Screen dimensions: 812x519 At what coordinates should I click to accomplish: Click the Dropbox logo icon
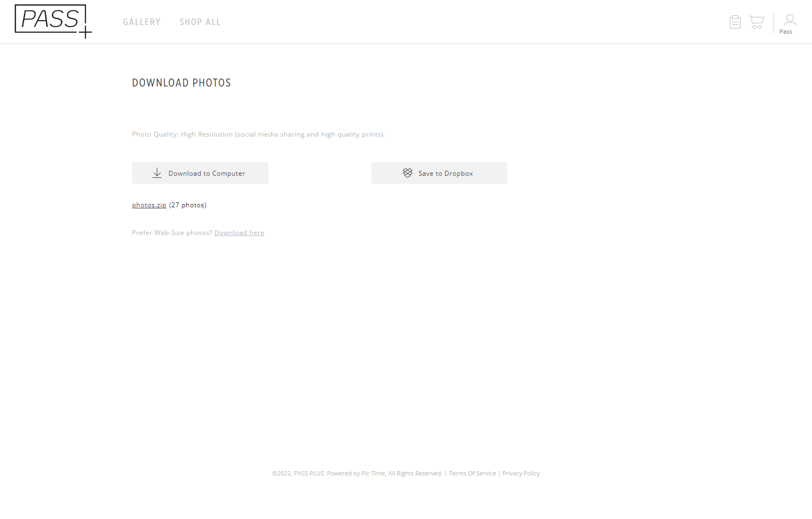point(408,173)
